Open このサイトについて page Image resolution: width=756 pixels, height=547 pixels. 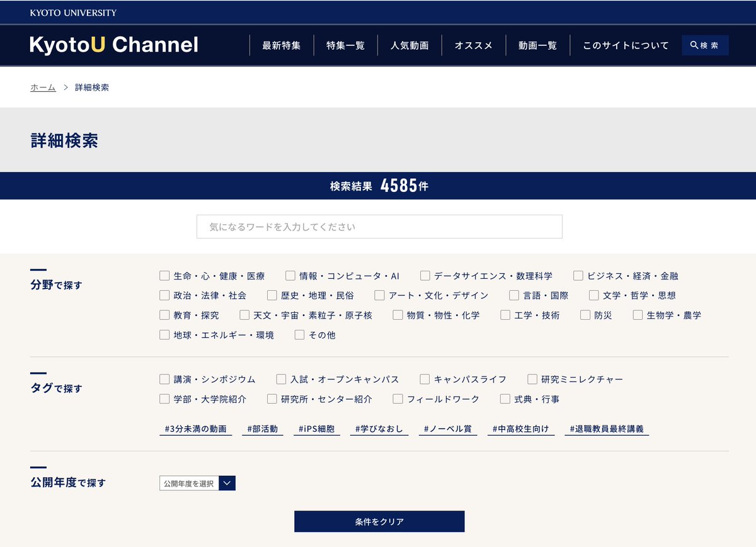pos(626,45)
